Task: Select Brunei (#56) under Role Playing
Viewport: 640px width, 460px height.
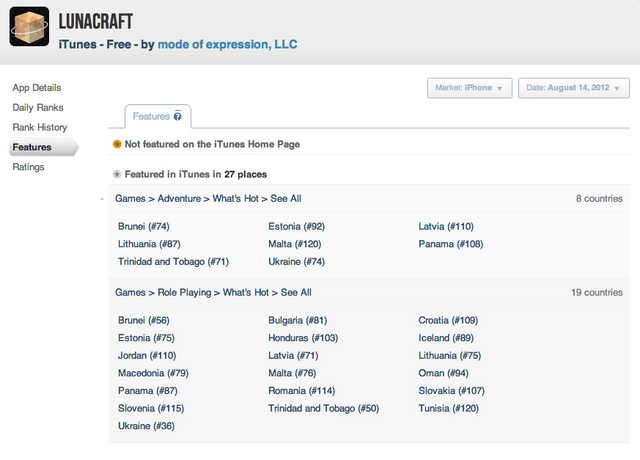Action: 144,320
